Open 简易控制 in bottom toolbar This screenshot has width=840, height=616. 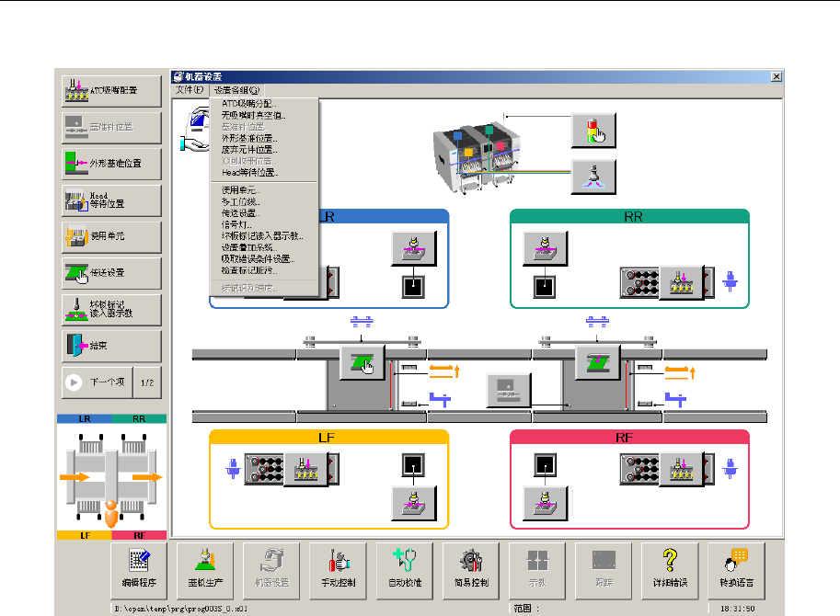point(471,571)
